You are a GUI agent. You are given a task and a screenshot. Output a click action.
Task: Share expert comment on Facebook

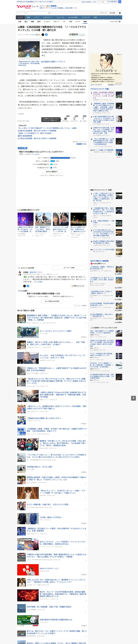(28, 286)
